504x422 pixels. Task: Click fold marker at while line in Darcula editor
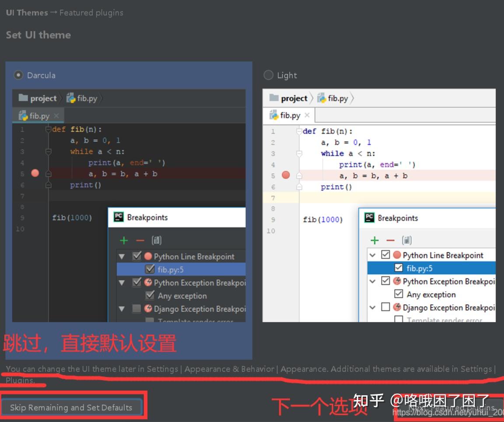coord(49,151)
